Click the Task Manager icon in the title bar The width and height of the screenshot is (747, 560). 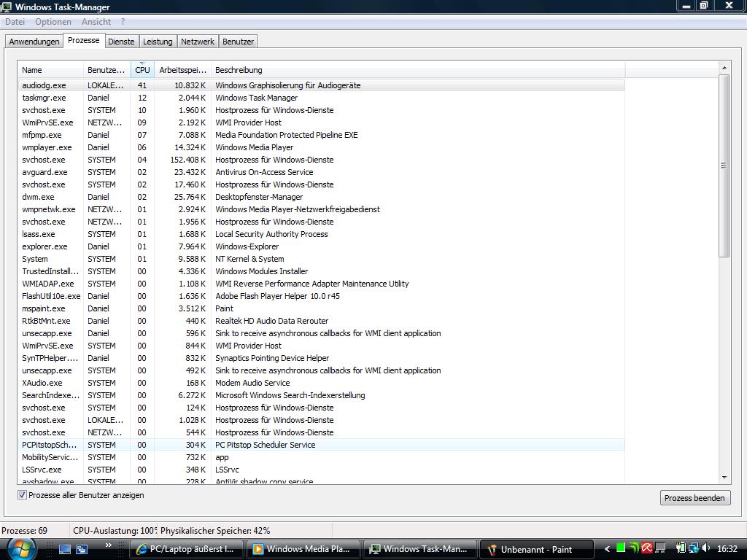click(6, 7)
